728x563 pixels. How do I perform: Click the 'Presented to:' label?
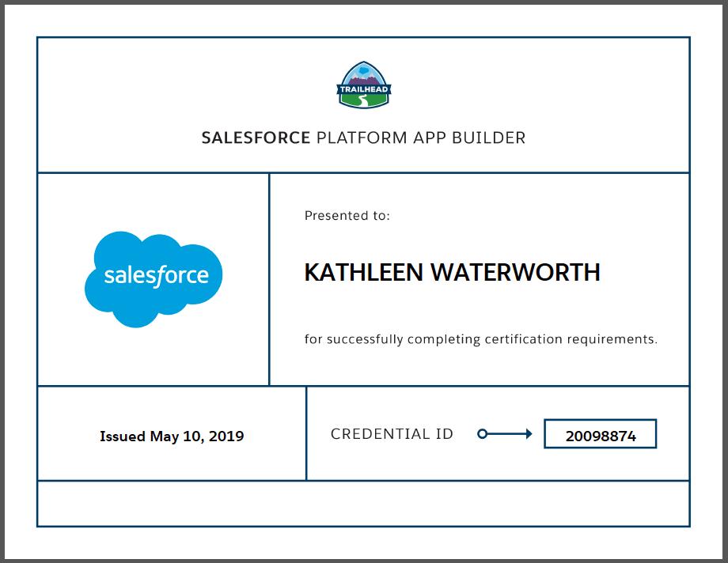click(x=347, y=216)
